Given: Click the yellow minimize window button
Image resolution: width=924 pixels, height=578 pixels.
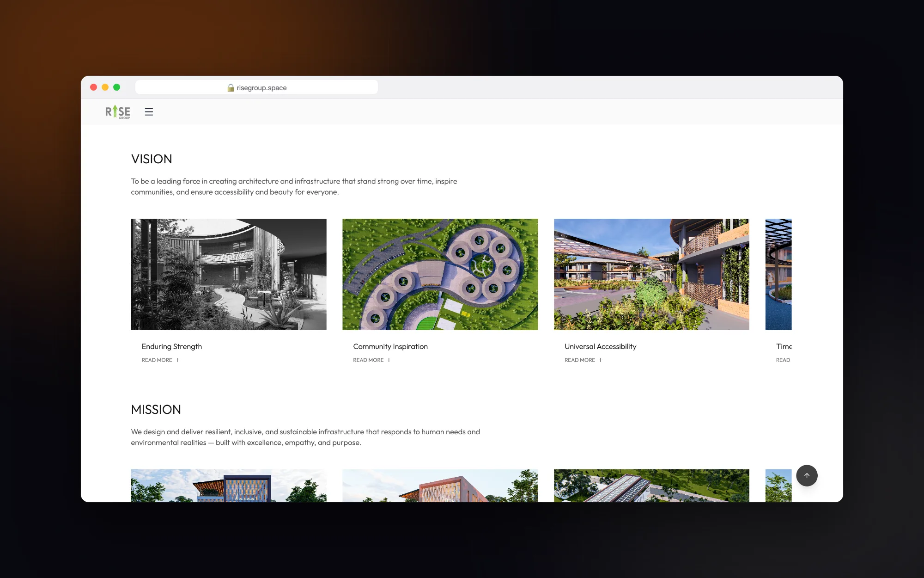Looking at the screenshot, I should click(105, 87).
